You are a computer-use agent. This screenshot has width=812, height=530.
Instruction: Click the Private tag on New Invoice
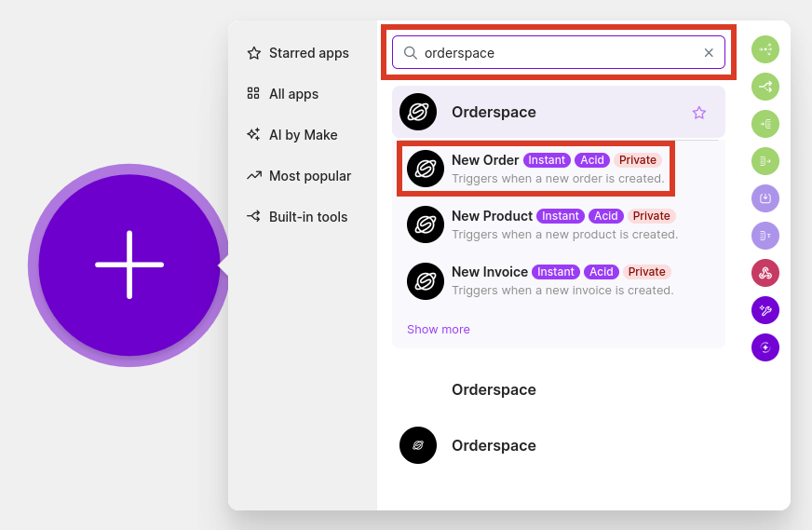(x=647, y=272)
